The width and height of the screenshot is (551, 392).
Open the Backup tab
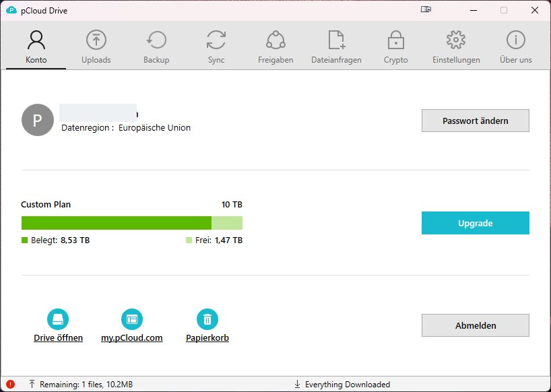tap(156, 47)
